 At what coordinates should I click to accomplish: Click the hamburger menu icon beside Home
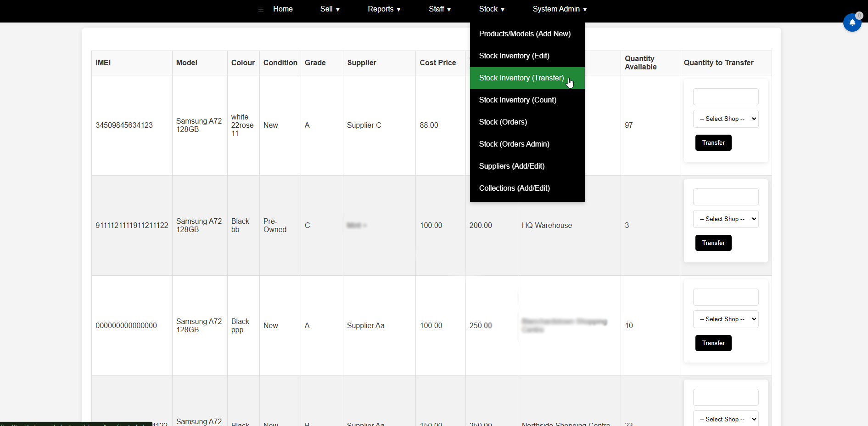click(x=261, y=9)
